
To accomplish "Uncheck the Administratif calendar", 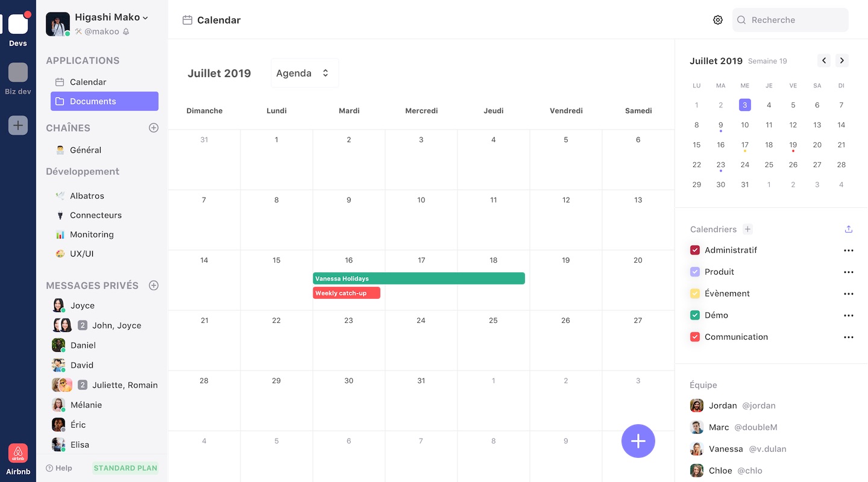I will click(x=695, y=250).
